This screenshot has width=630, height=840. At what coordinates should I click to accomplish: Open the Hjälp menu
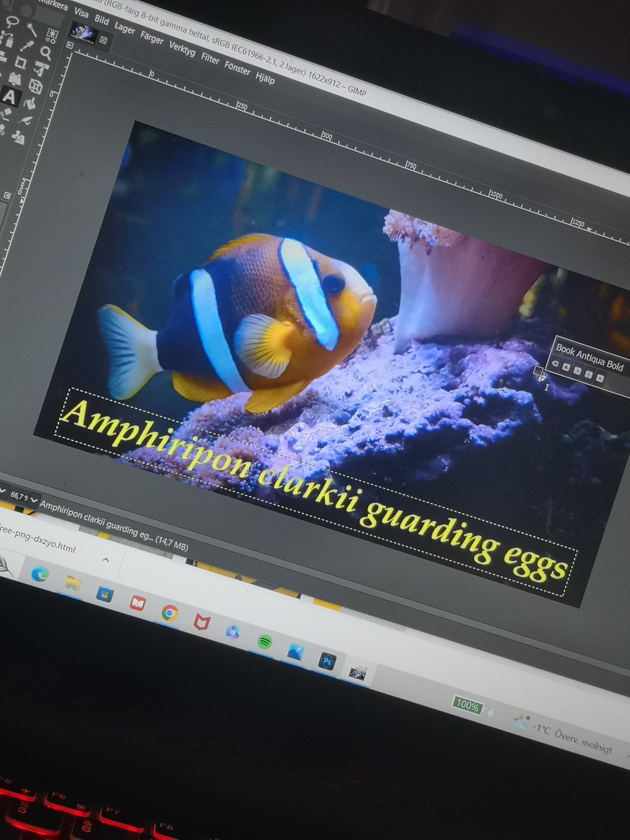265,78
